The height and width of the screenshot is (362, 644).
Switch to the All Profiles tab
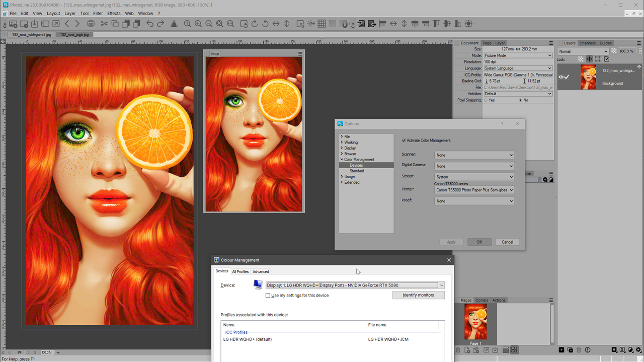[x=240, y=271]
